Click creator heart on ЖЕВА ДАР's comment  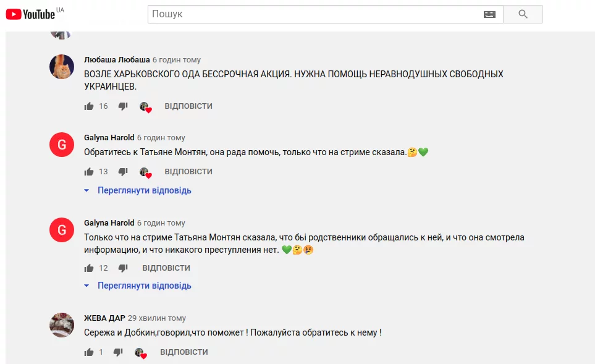tap(140, 353)
